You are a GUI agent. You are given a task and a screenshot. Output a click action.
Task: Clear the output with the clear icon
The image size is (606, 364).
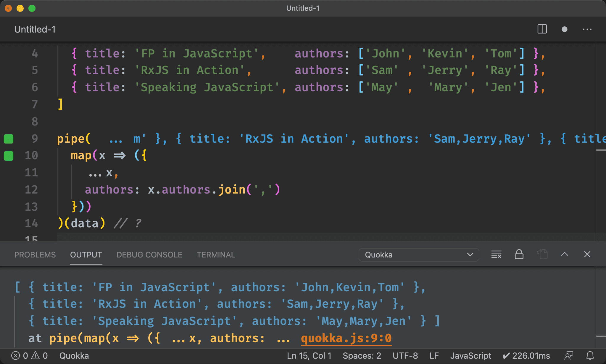pos(496,255)
